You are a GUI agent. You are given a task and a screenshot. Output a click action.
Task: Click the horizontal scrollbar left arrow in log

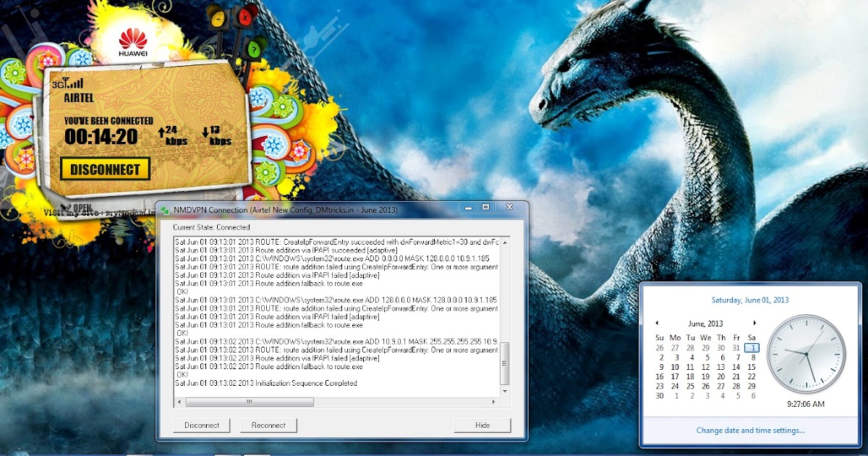coord(179,402)
